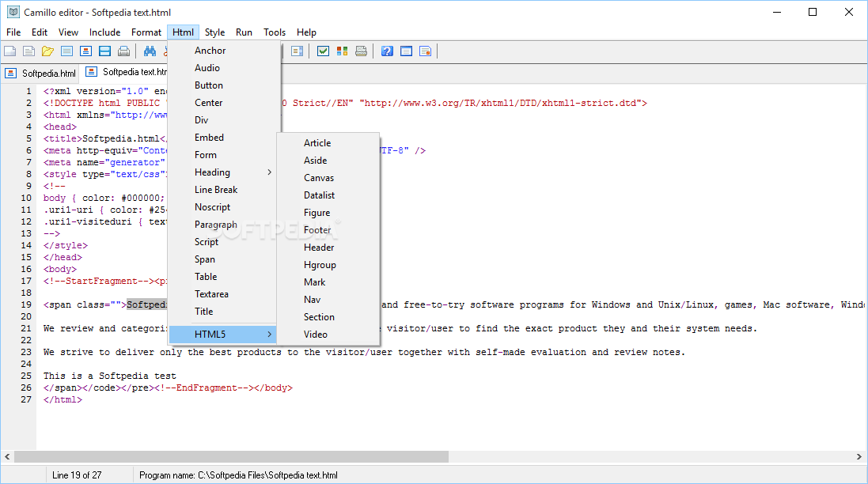Open the Format menu
Viewport: 868px width, 484px height.
click(146, 32)
